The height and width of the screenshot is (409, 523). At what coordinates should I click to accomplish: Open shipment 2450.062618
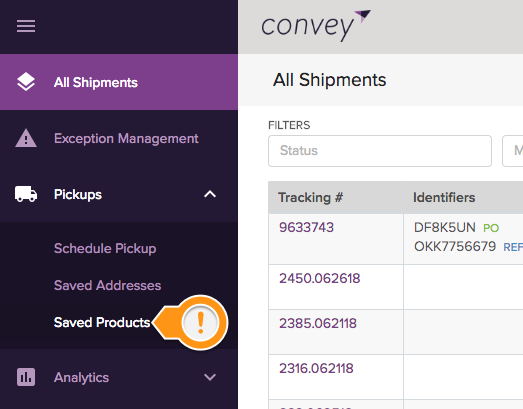pos(320,278)
